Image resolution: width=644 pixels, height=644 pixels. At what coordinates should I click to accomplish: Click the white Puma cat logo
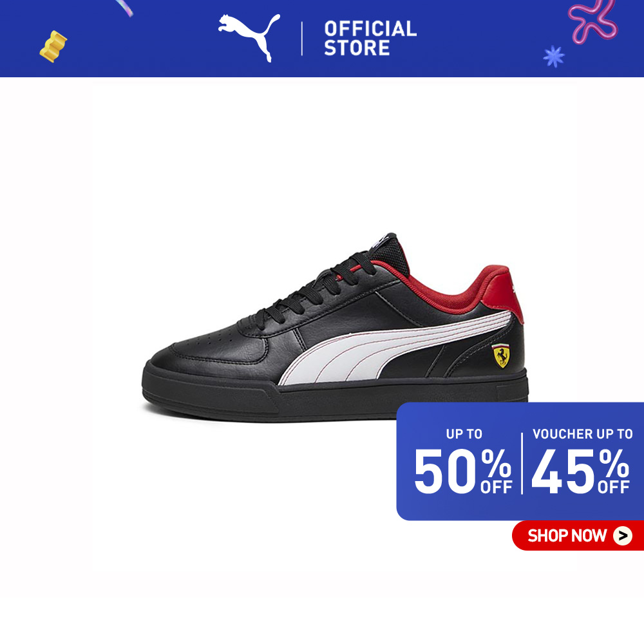pos(249,37)
